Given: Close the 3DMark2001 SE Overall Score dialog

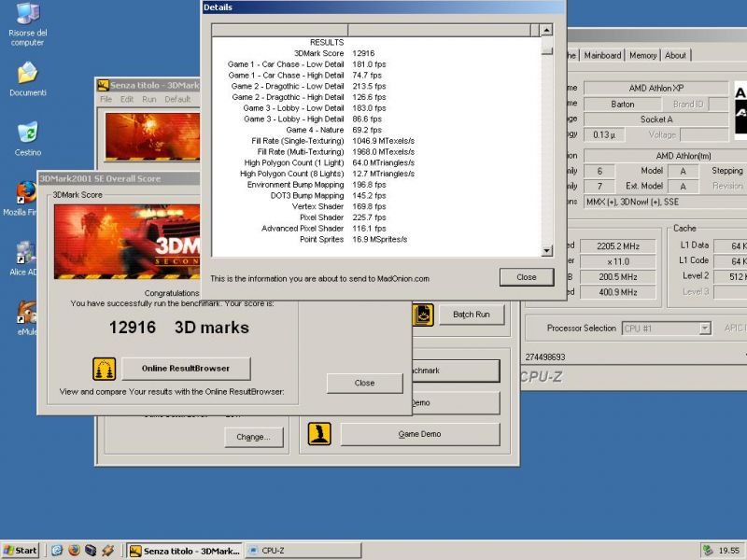Looking at the screenshot, I should (x=364, y=383).
